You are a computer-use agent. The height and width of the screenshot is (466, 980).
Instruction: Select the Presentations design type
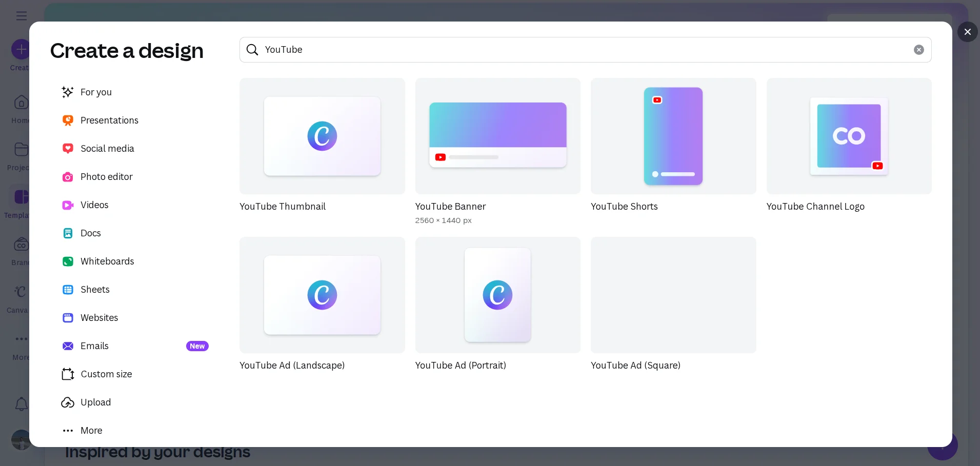109,120
